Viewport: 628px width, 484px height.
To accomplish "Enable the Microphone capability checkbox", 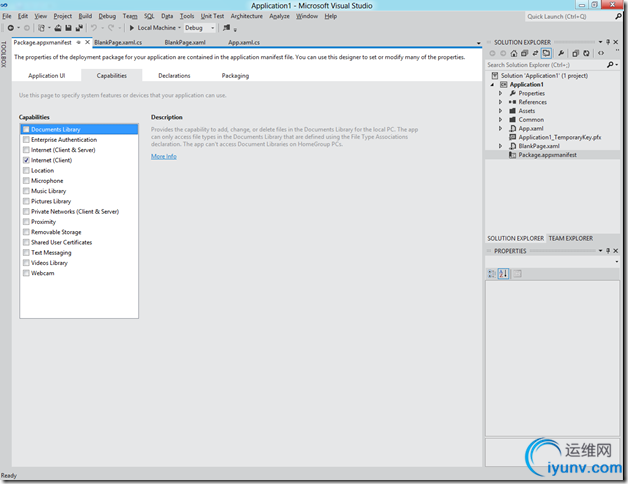I will point(26,181).
